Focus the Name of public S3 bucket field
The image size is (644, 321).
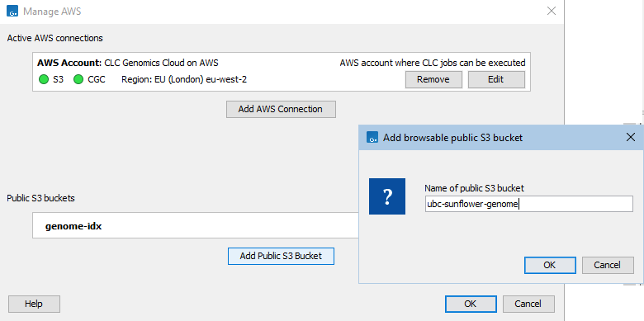(x=529, y=204)
